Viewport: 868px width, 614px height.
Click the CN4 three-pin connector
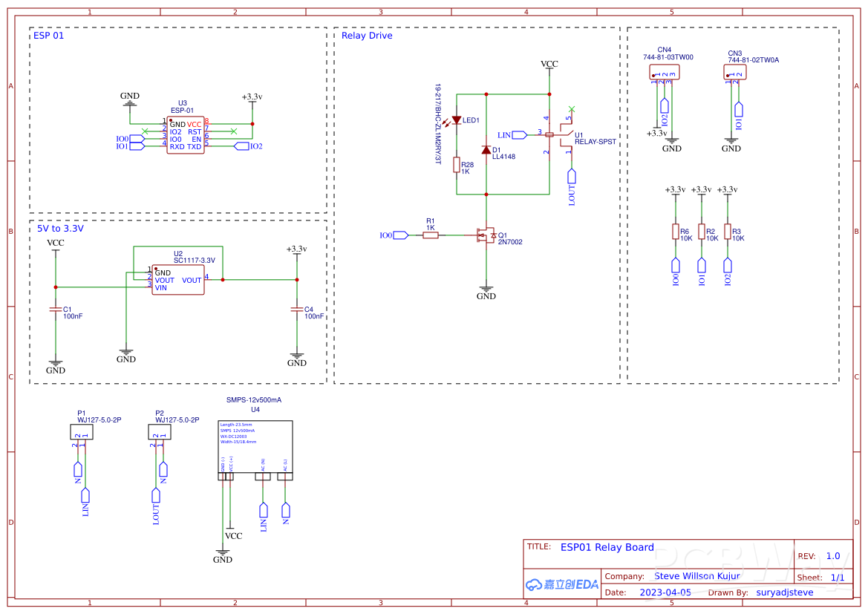tap(664, 72)
